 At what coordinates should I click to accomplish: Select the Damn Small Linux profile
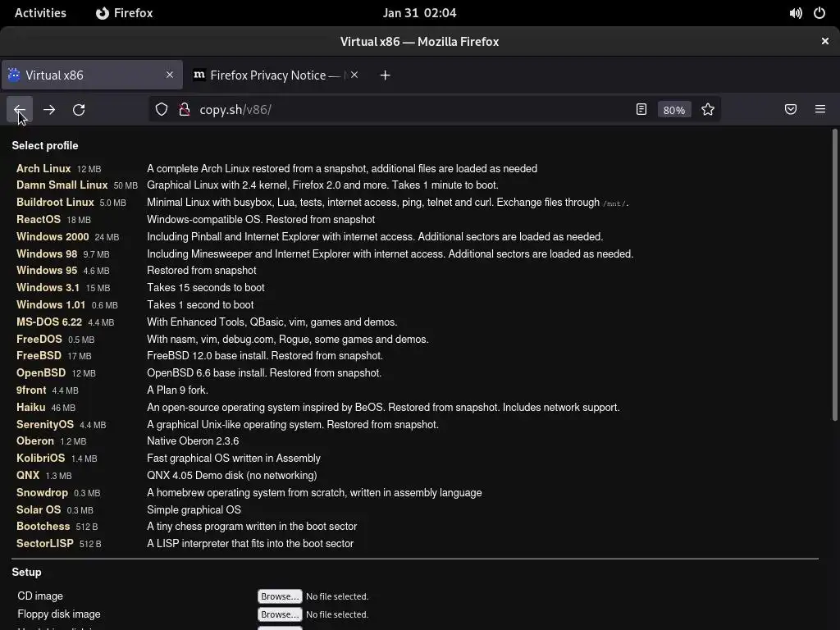click(x=62, y=185)
